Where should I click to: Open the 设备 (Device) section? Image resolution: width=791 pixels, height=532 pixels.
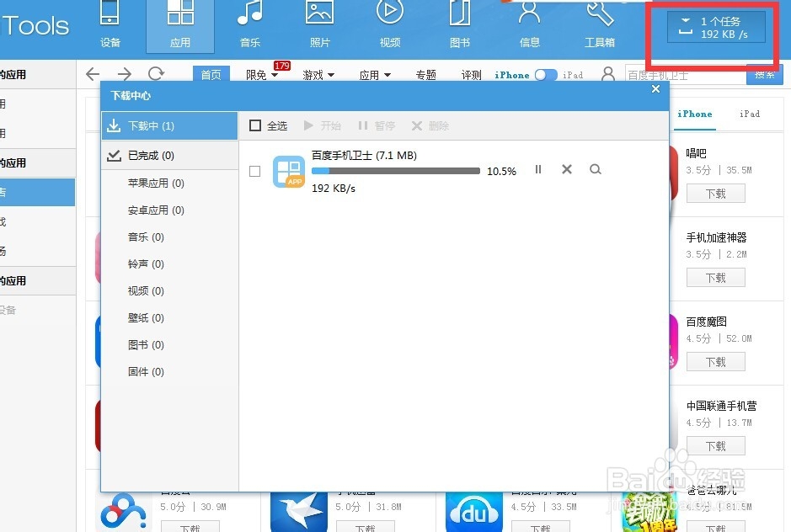pyautogui.click(x=110, y=25)
